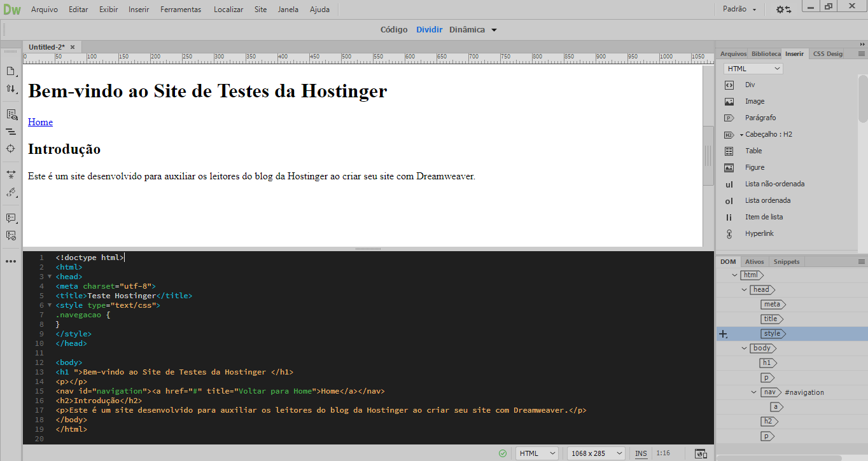The height and width of the screenshot is (461, 868).
Task: Open the window size 1068 x 285 dropdown
Action: coord(596,453)
